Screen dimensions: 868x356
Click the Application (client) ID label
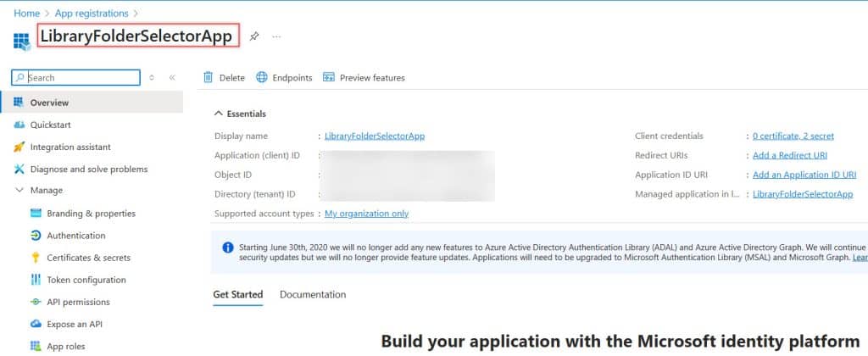pos(258,156)
